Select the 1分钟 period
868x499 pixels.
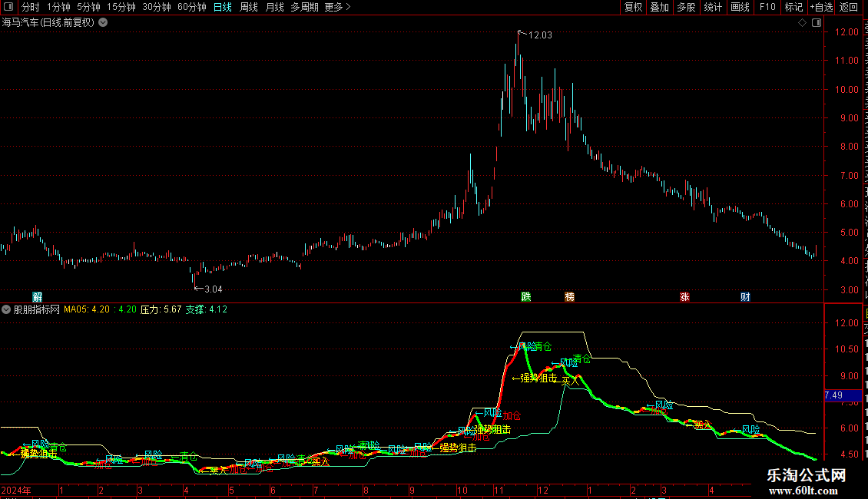58,7
